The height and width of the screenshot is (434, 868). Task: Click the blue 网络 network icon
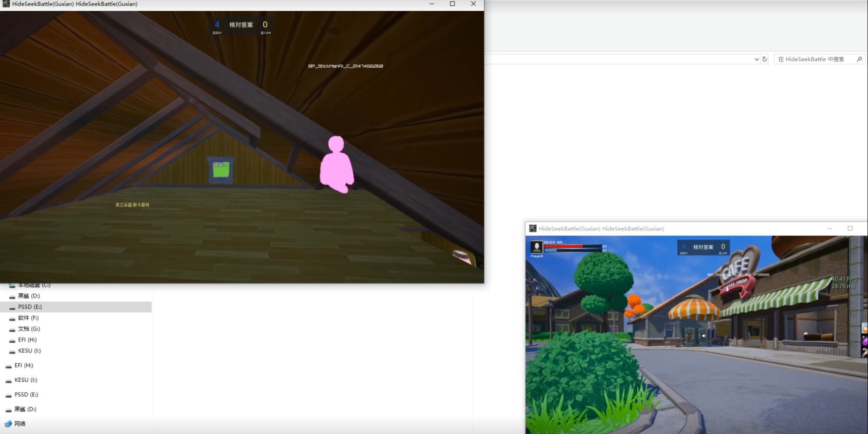pyautogui.click(x=8, y=424)
